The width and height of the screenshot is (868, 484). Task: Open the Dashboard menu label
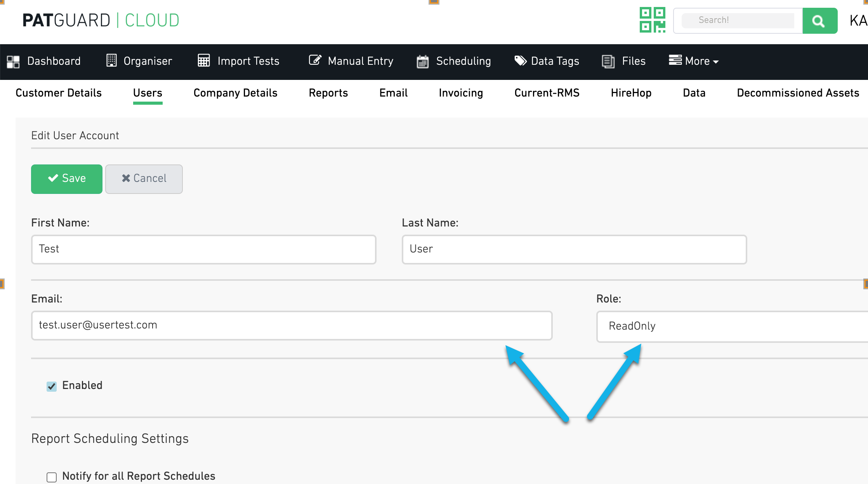click(x=54, y=61)
